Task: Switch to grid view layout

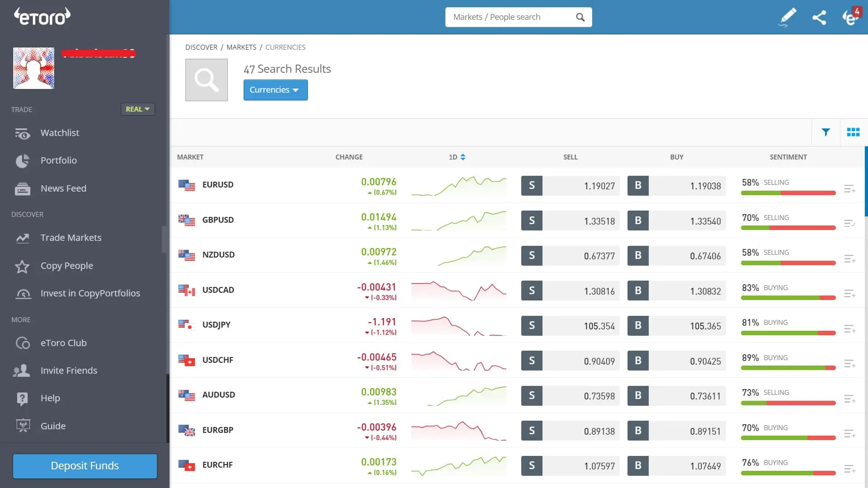Action: tap(854, 132)
